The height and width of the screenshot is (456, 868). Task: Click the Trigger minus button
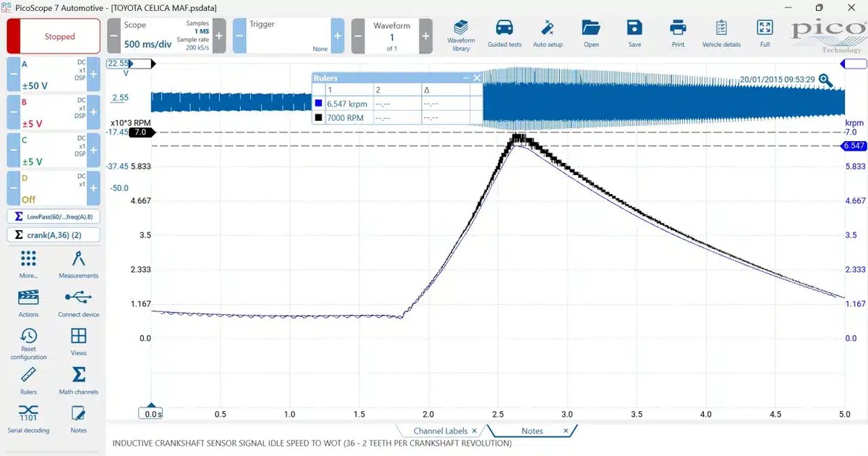click(239, 36)
